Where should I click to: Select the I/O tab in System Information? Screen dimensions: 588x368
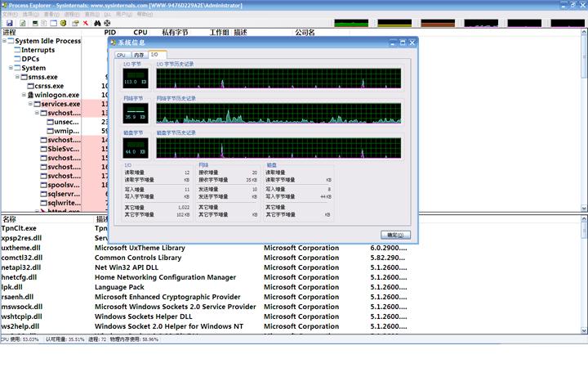157,55
